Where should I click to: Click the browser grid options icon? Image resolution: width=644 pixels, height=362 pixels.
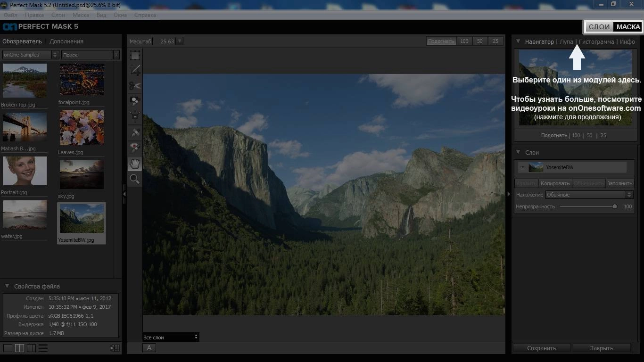115,348
